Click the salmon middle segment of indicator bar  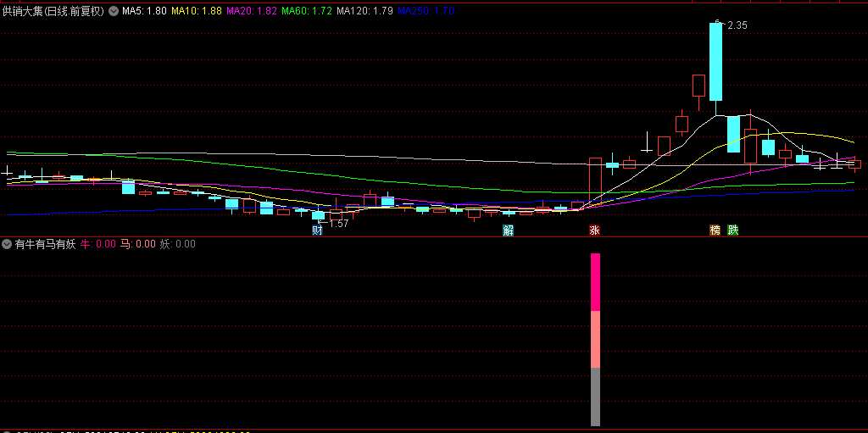point(595,340)
